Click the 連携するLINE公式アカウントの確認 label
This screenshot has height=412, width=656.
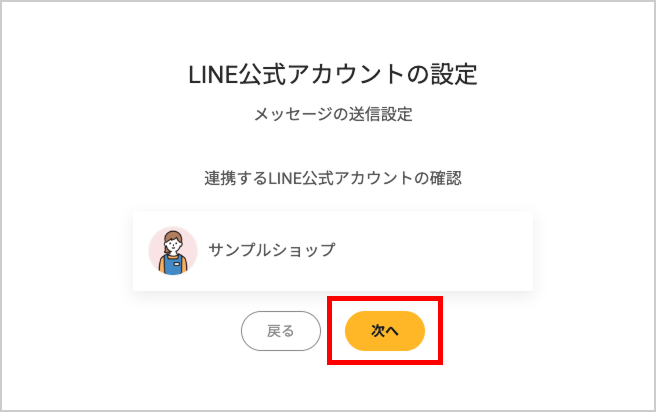pyautogui.click(x=333, y=178)
